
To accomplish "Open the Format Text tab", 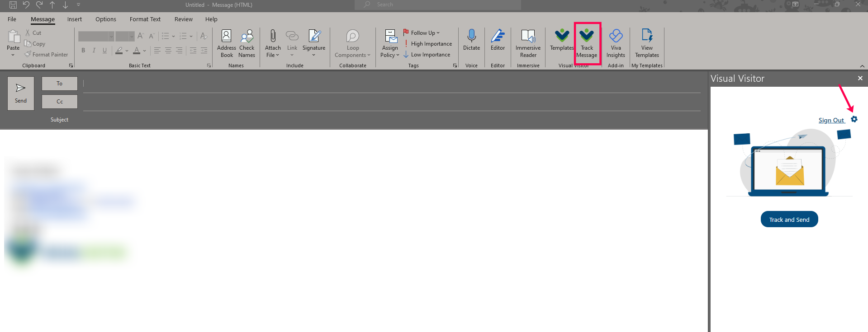I will click(x=145, y=19).
